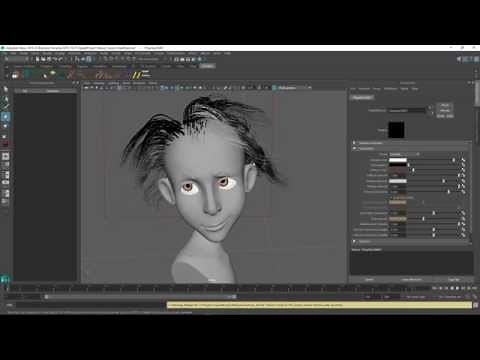Image resolution: width=480 pixels, height=360 pixels.
Task: Click the brown color swatch in third row
Action: pyautogui.click(x=398, y=170)
